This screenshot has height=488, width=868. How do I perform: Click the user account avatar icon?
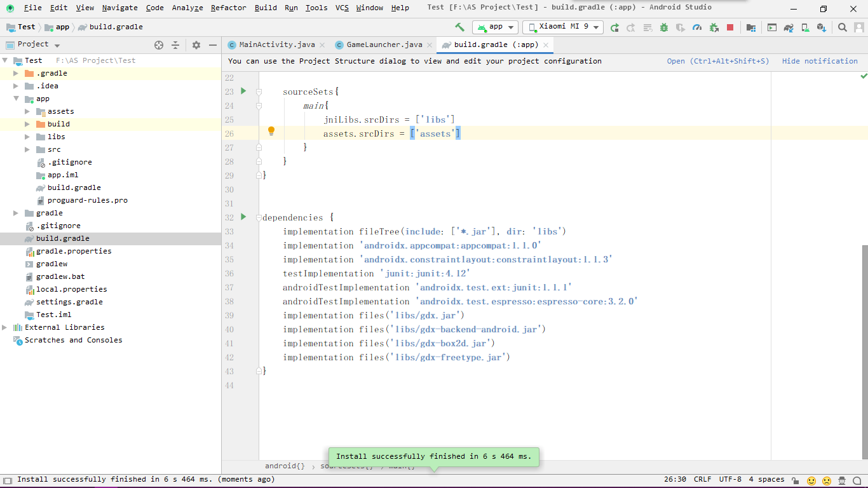858,27
